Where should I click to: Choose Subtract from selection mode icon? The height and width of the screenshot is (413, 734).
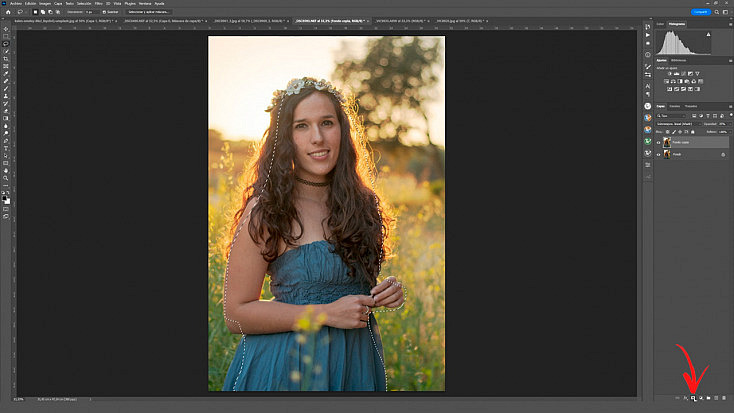coord(50,12)
